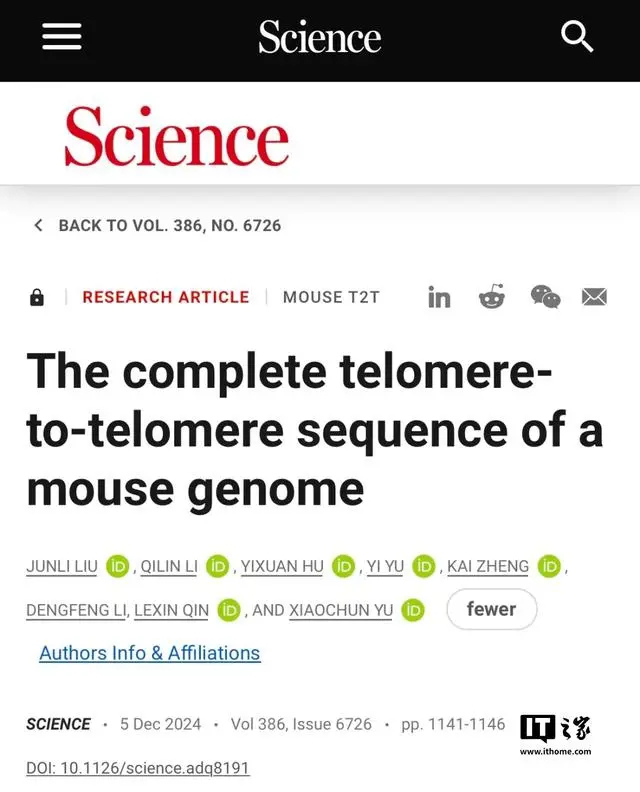This screenshot has width=640, height=792.
Task: Open the hamburger navigation menu
Action: pos(61,37)
